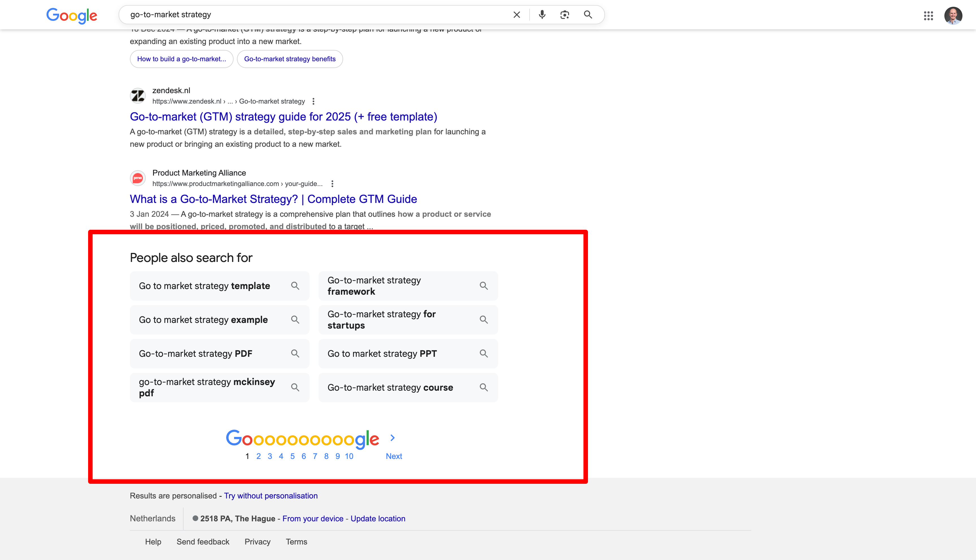Viewport: 976px width, 560px height.
Task: Open Google Lens image search
Action: [x=564, y=15]
